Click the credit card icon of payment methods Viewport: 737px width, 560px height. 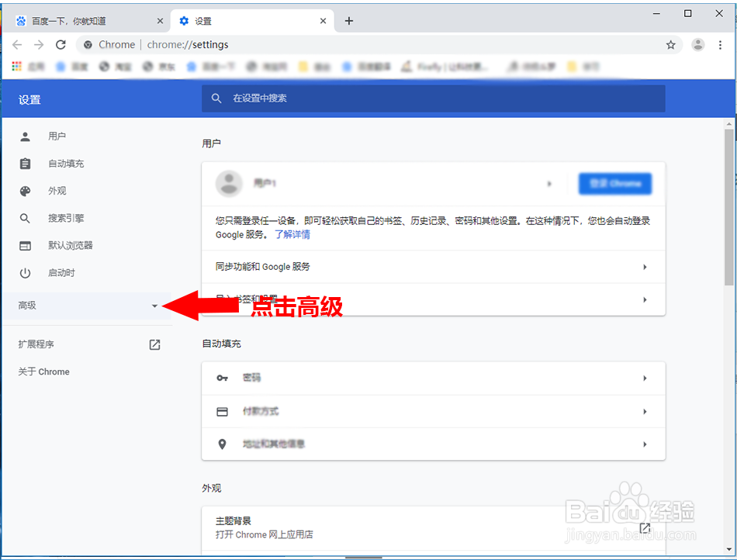coord(223,412)
